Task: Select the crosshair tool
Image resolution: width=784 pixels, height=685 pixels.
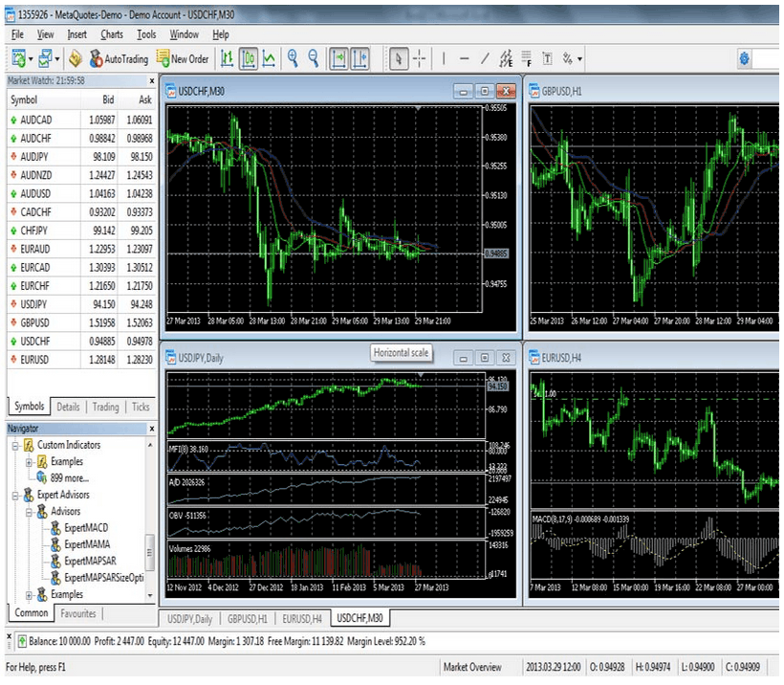Action: [x=420, y=59]
